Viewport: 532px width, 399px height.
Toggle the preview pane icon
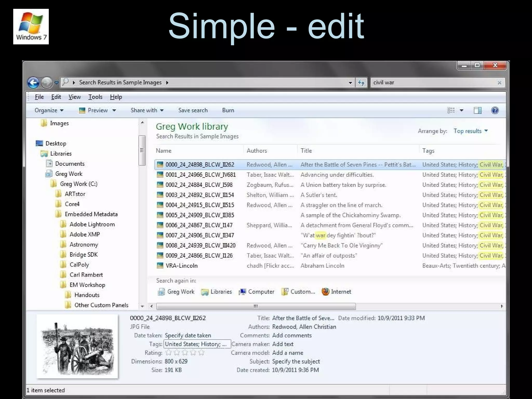(477, 110)
